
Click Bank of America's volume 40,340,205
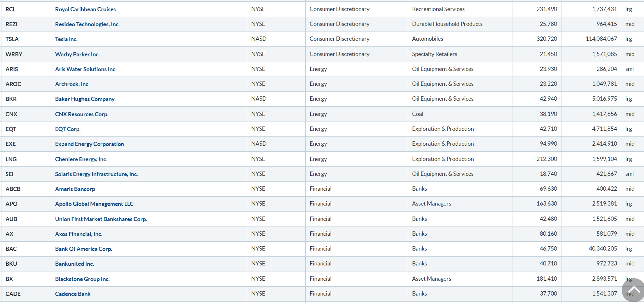tap(603, 249)
